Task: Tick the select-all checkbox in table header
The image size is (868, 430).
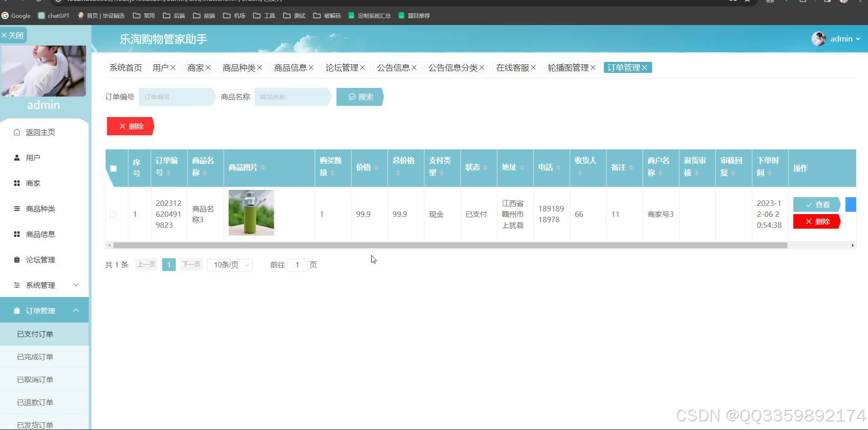Action: (113, 169)
